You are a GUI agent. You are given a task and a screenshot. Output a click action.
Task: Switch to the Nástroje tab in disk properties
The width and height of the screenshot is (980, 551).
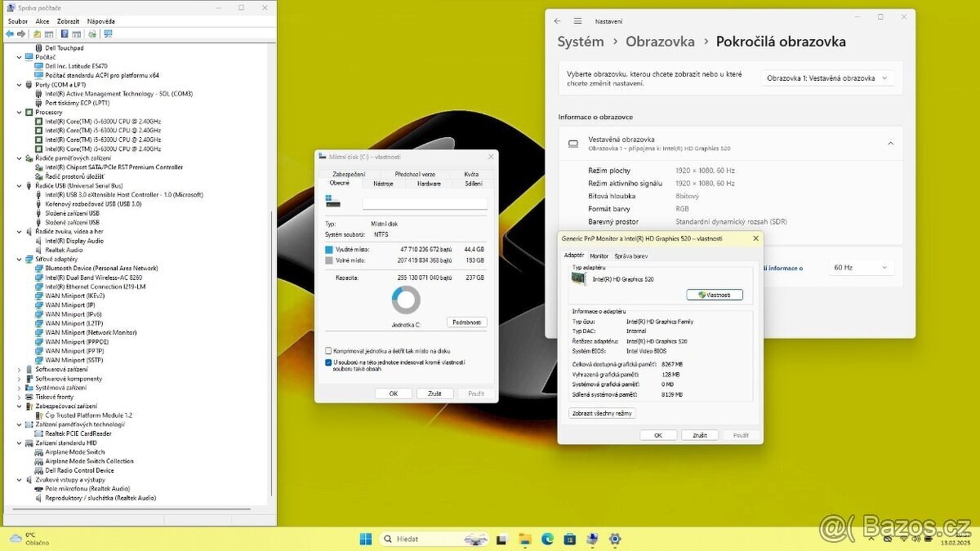coord(384,184)
